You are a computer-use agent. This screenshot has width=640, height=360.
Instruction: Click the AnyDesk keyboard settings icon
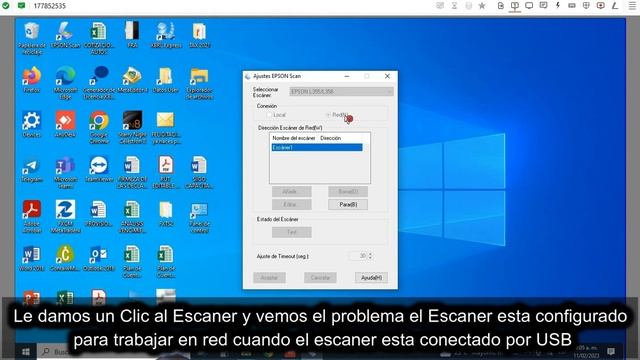pyautogui.click(x=572, y=6)
